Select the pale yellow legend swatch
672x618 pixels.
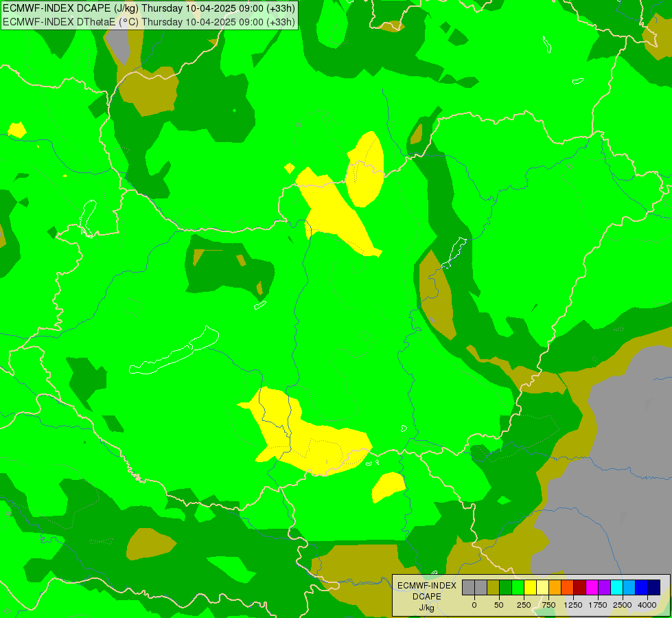543,588
